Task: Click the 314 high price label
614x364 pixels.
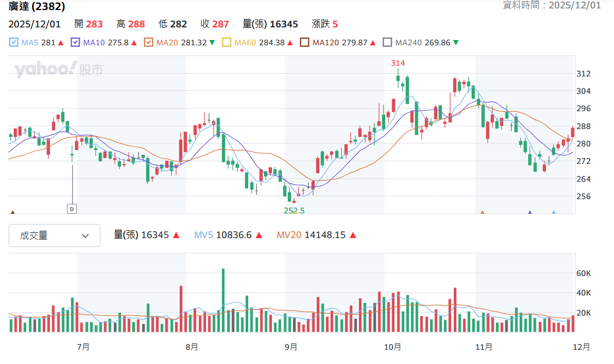Action: click(398, 63)
